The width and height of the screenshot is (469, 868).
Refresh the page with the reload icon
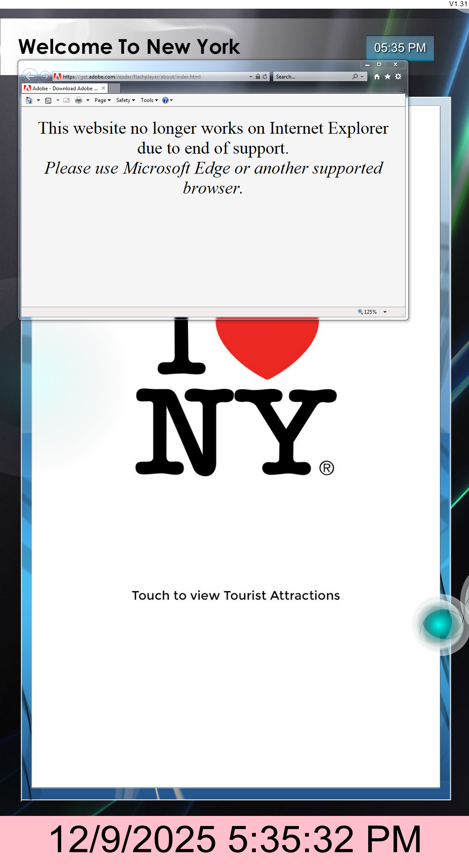click(x=265, y=76)
